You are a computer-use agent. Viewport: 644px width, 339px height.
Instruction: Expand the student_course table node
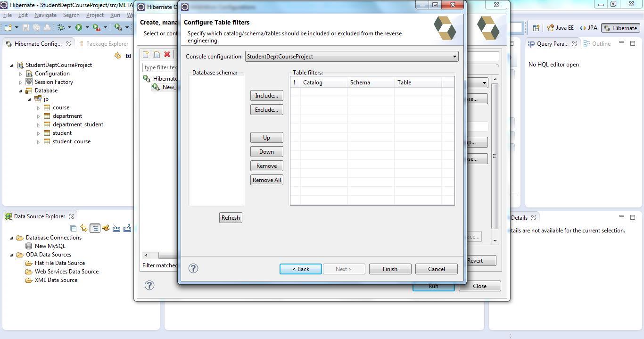[38, 141]
